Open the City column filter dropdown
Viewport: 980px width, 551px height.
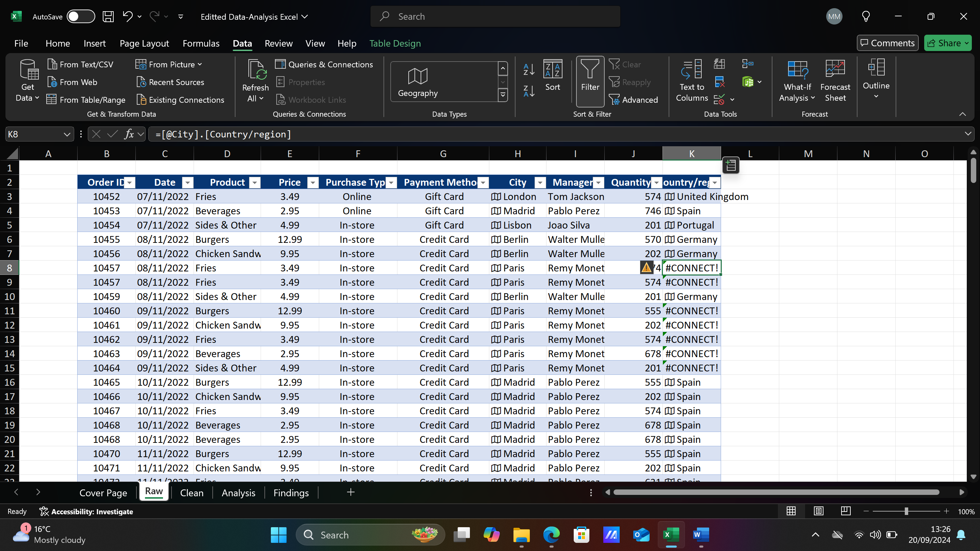(540, 183)
